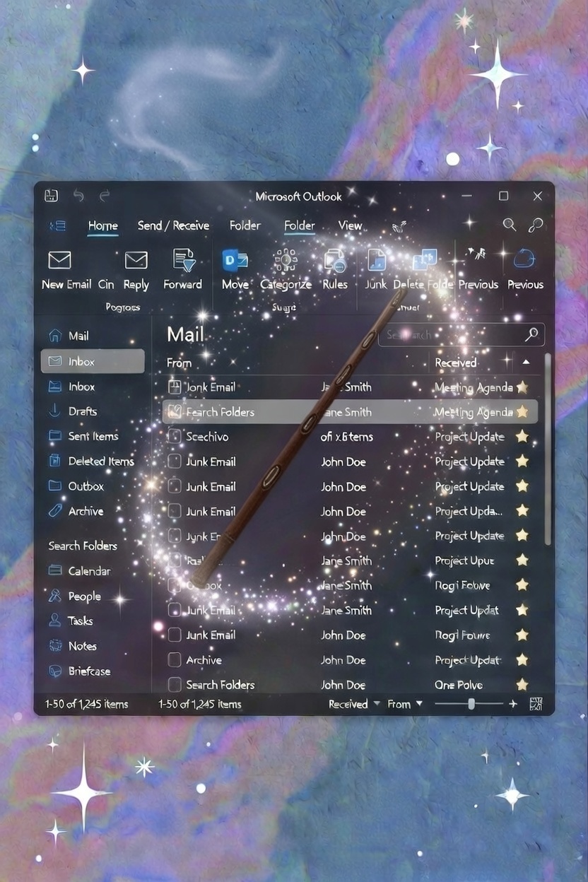Open People contacts in the sidebar
This screenshot has height=882, width=588.
click(x=84, y=596)
